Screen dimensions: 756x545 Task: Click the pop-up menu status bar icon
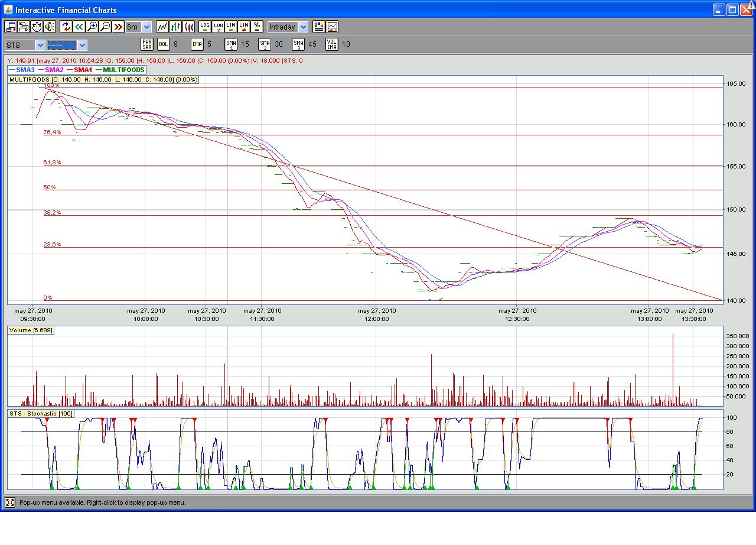pyautogui.click(x=10, y=502)
